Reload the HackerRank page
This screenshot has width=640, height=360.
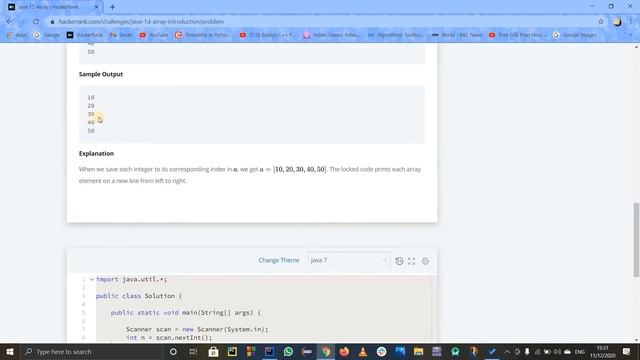pyautogui.click(x=36, y=22)
